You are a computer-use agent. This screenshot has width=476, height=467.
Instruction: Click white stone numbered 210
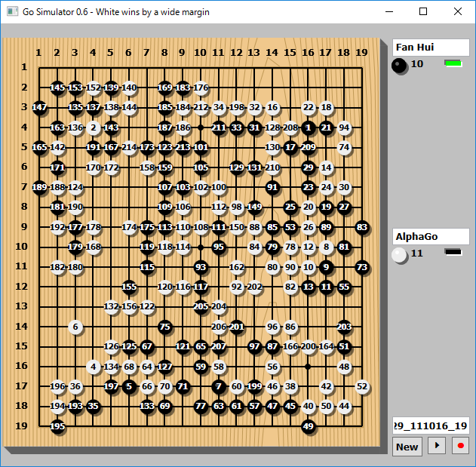(272, 167)
